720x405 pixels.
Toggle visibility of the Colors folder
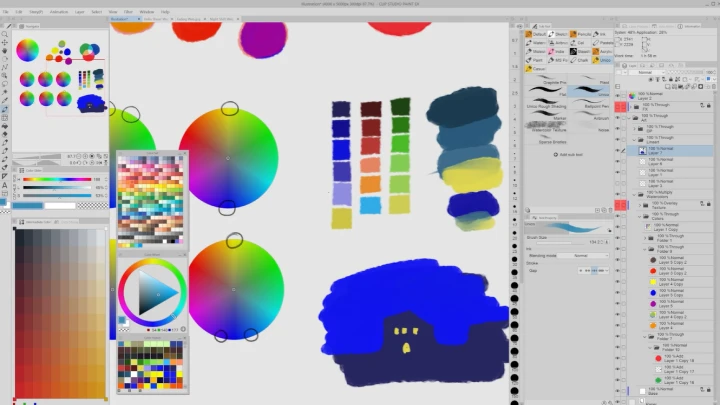click(617, 216)
